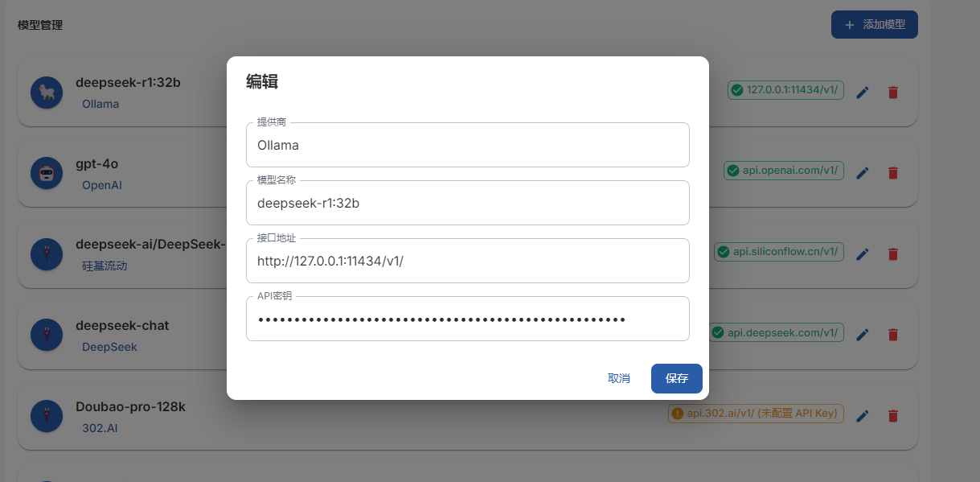The width and height of the screenshot is (980, 482).
Task: Delete the api.siliconflow.cn model entry
Action: coord(892,254)
